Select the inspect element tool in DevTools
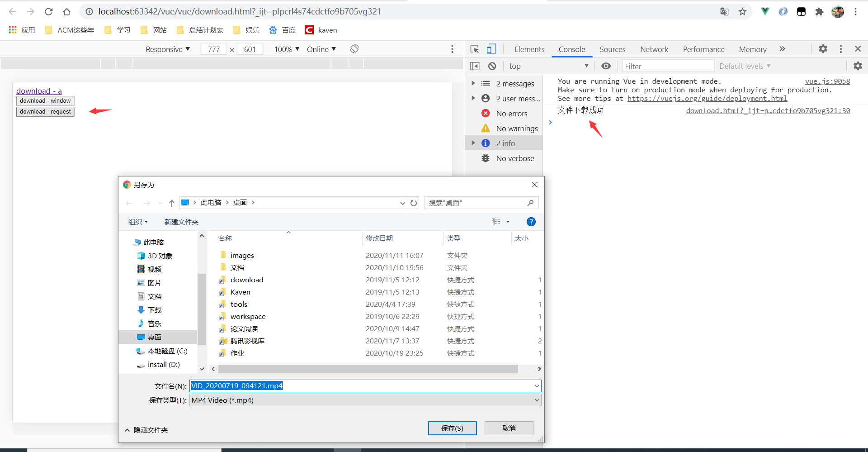This screenshot has width=868, height=452. tap(474, 48)
